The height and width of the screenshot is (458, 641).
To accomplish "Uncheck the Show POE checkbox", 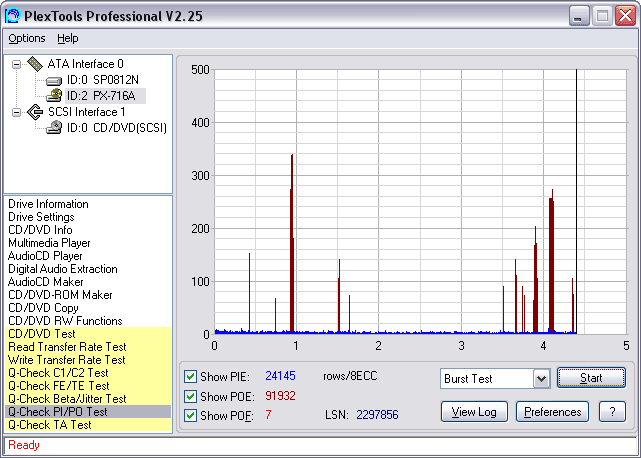I will point(190,396).
